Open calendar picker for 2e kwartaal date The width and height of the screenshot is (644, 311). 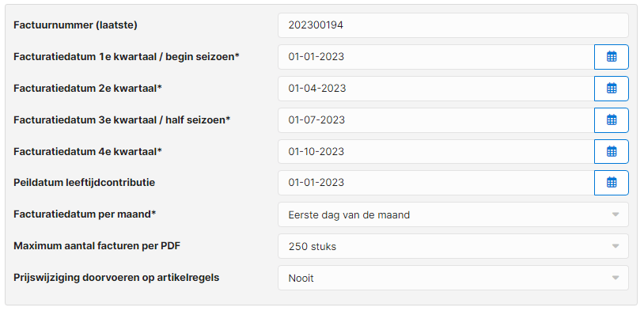pos(611,89)
